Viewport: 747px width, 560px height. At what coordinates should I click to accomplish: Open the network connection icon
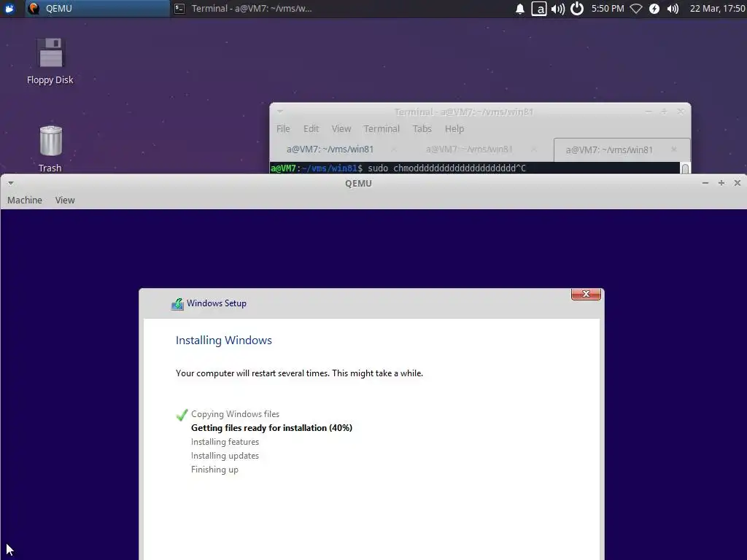point(636,9)
